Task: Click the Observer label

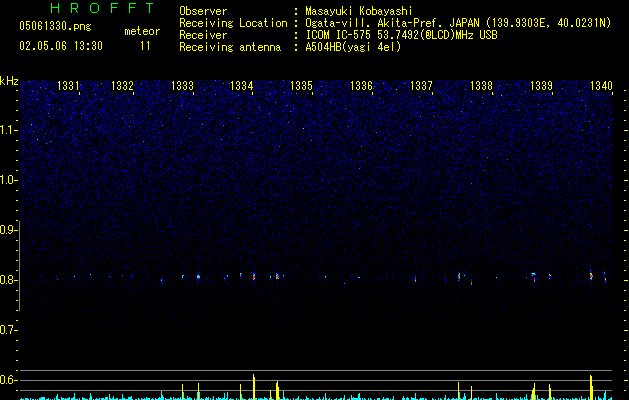Action: tap(203, 11)
